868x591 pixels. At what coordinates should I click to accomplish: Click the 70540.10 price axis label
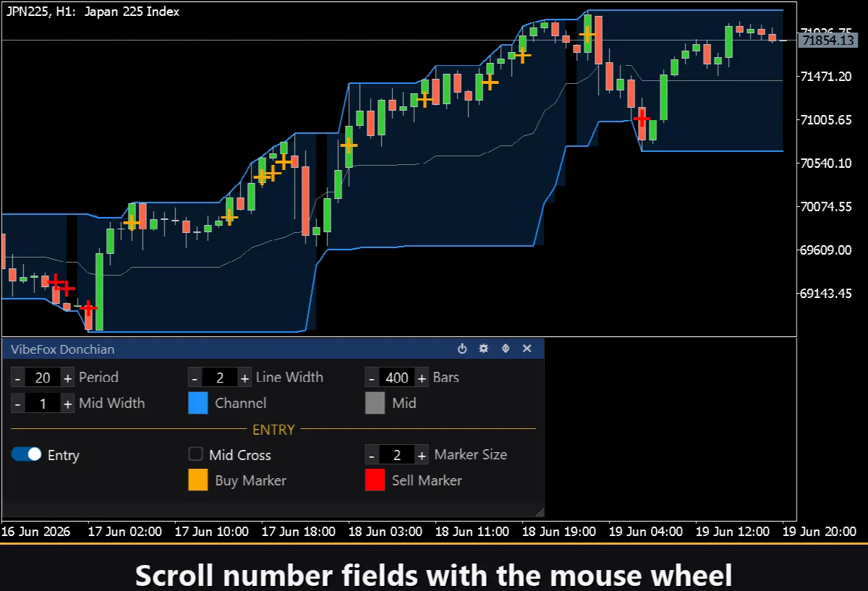pyautogui.click(x=826, y=163)
